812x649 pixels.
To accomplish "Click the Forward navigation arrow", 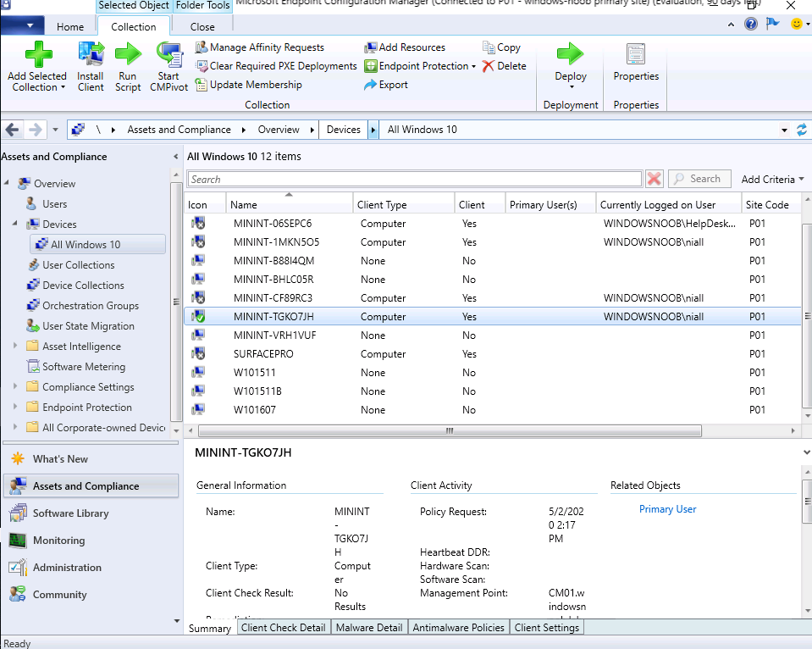I will click(x=36, y=129).
